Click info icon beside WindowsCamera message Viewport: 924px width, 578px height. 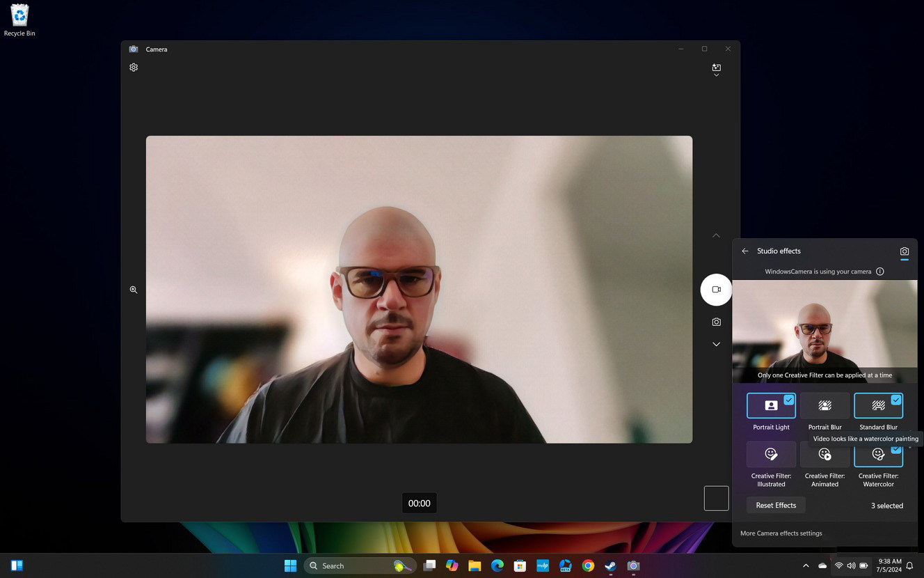point(880,272)
